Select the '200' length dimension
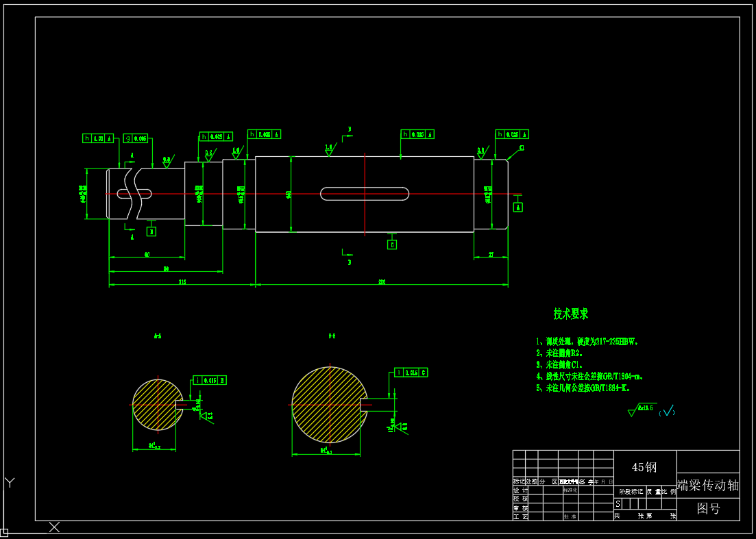The width and height of the screenshot is (756, 539). (382, 281)
